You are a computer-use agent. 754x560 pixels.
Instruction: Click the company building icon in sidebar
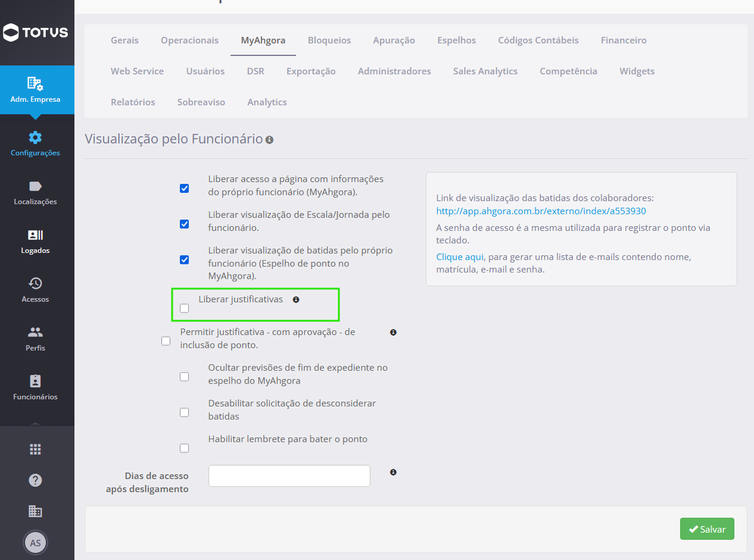(35, 511)
